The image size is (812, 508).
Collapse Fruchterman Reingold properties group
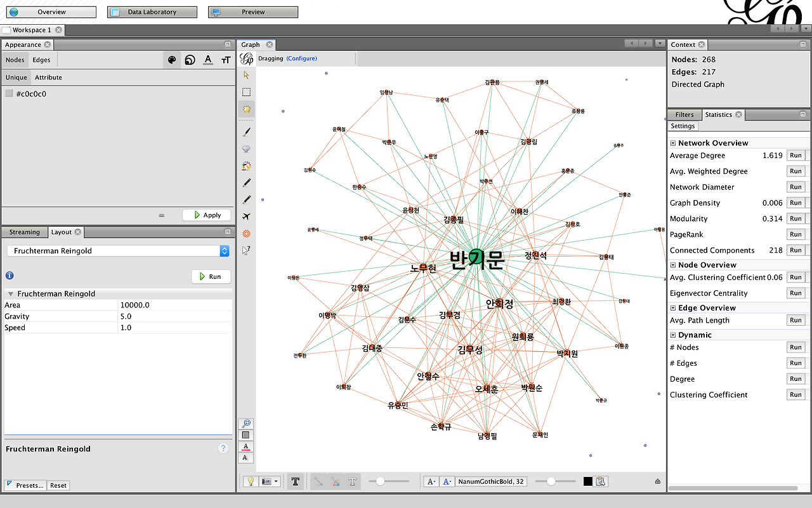[11, 294]
